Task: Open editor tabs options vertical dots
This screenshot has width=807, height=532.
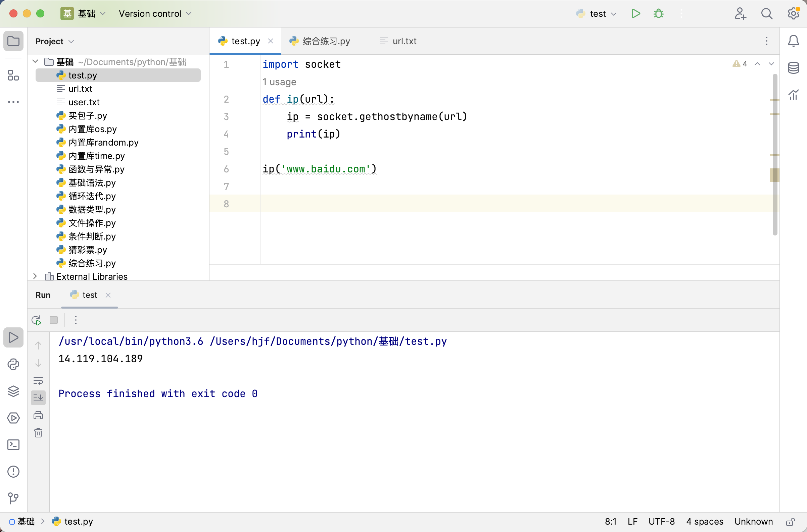Action: coord(767,41)
